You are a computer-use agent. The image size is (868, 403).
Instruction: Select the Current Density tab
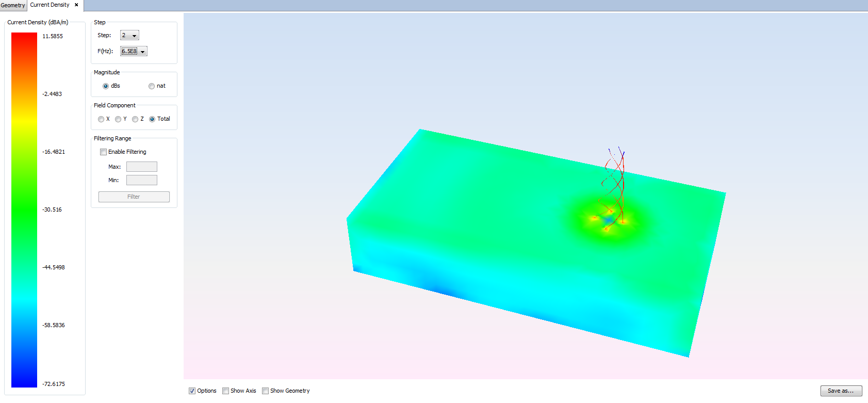pos(50,5)
